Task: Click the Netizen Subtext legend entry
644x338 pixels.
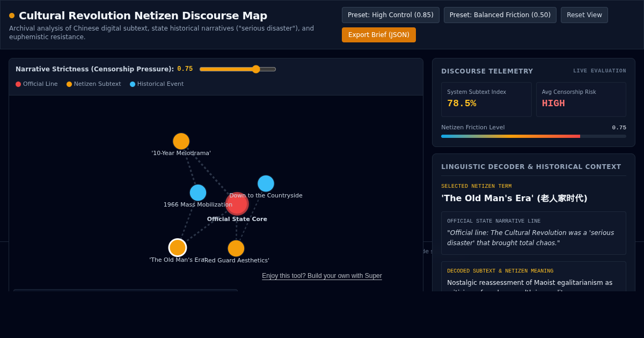Action: pyautogui.click(x=94, y=84)
